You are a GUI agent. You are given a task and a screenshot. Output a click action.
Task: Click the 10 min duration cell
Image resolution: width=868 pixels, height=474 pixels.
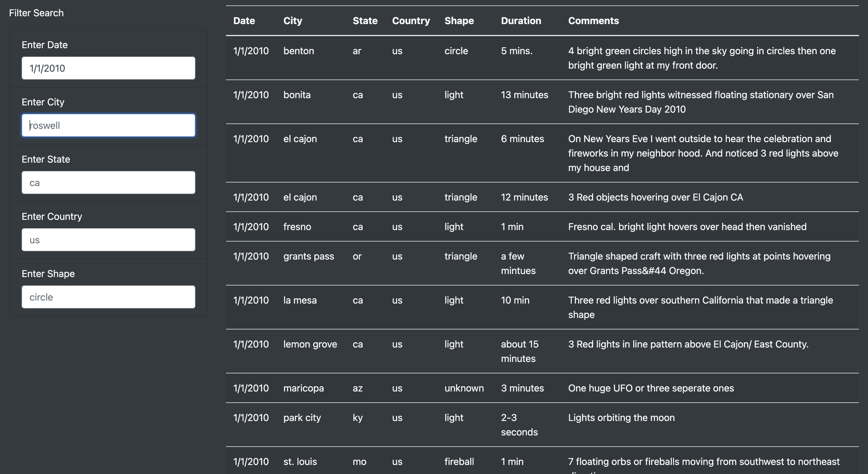coord(515,300)
